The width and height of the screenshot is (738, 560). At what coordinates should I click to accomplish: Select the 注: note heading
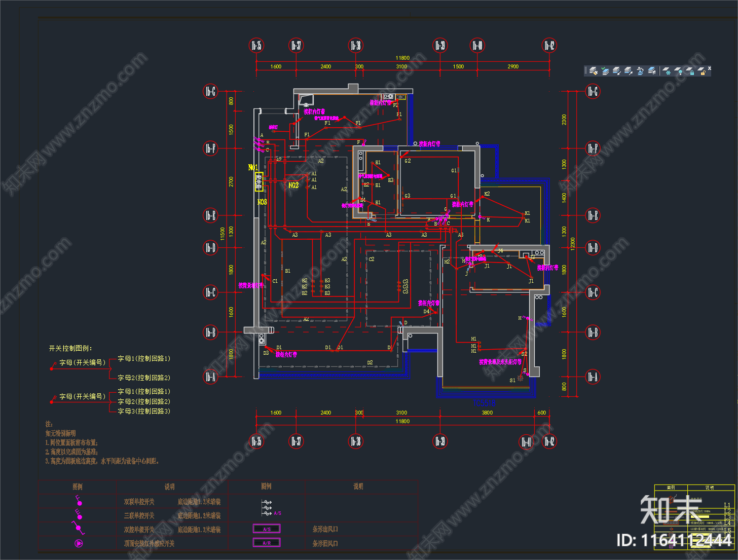point(49,424)
